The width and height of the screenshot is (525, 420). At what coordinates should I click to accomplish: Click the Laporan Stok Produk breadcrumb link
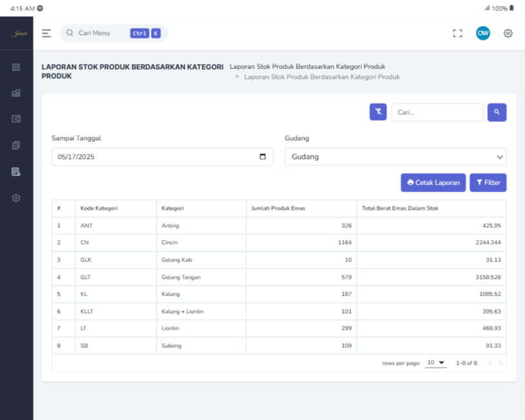click(307, 66)
